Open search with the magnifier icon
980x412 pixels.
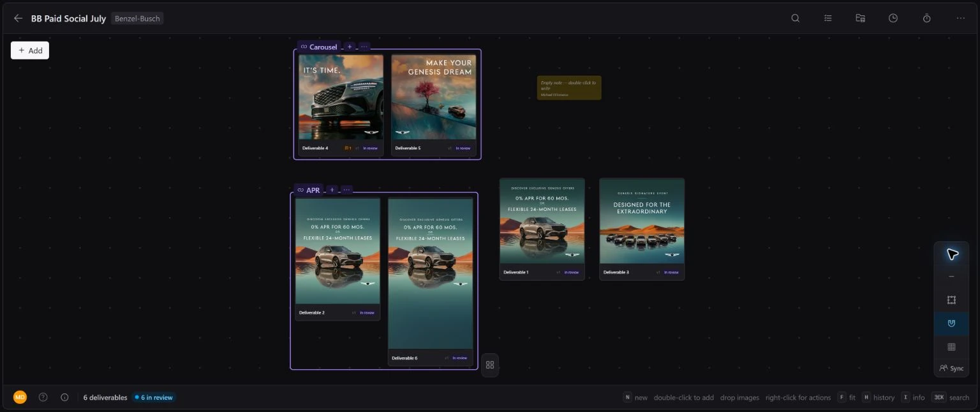(x=796, y=19)
